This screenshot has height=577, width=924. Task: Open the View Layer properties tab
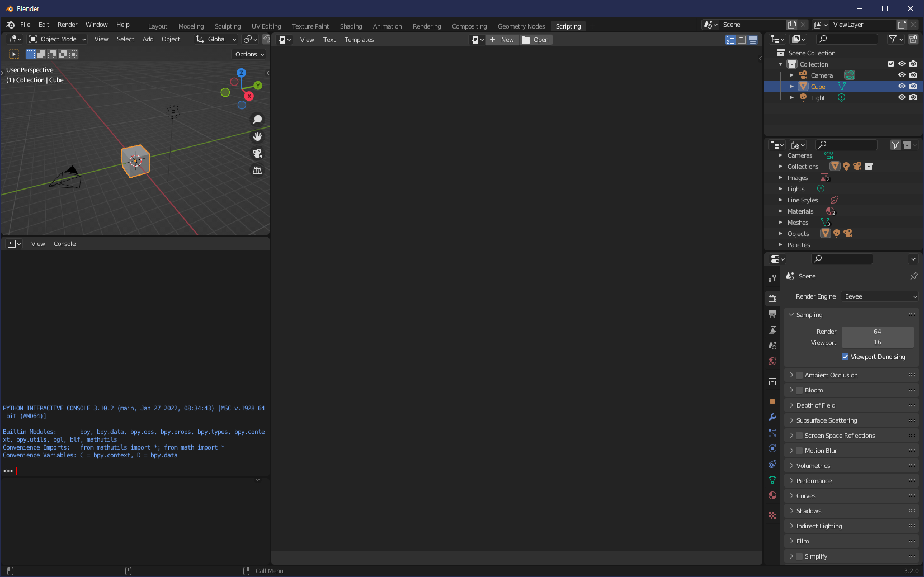tap(772, 330)
